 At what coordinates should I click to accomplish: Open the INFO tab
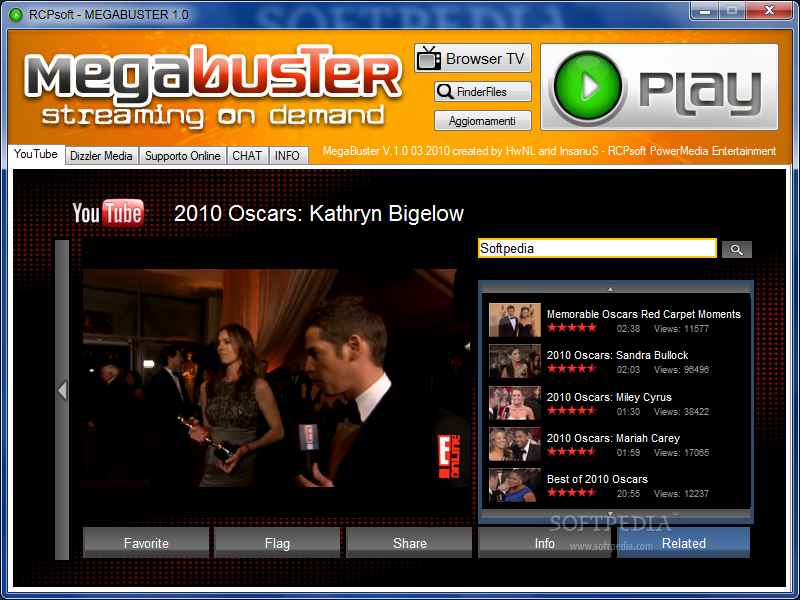pos(288,156)
